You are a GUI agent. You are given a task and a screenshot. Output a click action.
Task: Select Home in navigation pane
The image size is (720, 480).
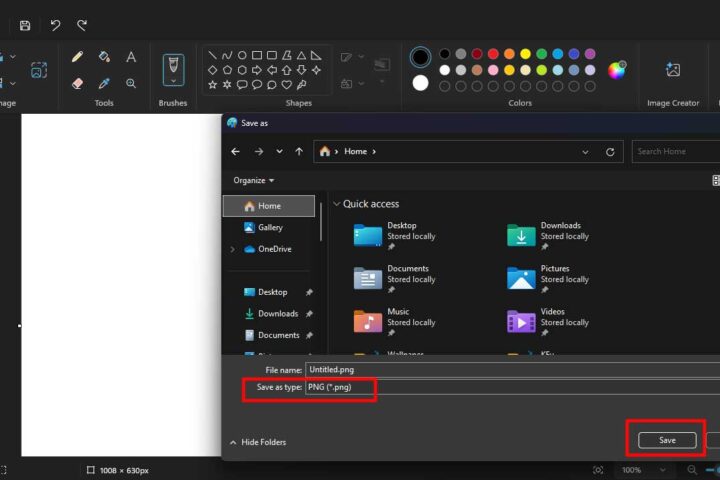click(269, 206)
